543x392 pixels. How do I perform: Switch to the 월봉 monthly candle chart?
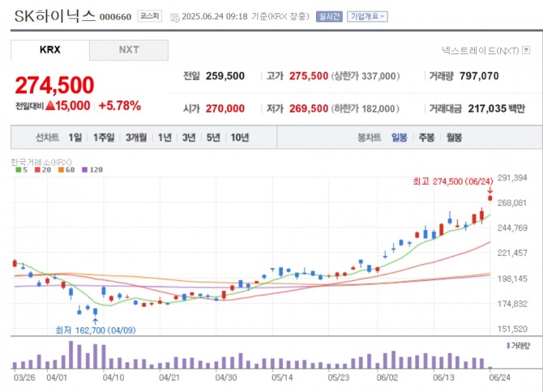coord(454,138)
